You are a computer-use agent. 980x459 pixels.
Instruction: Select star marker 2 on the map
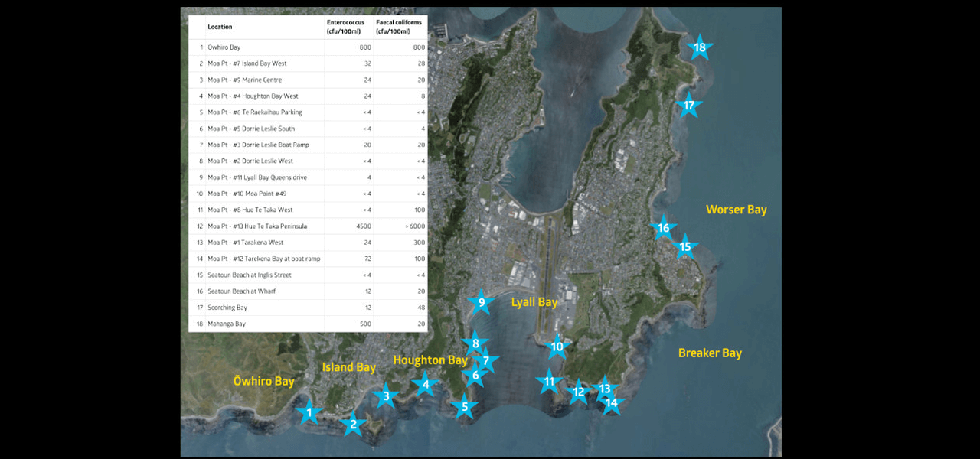coord(353,424)
